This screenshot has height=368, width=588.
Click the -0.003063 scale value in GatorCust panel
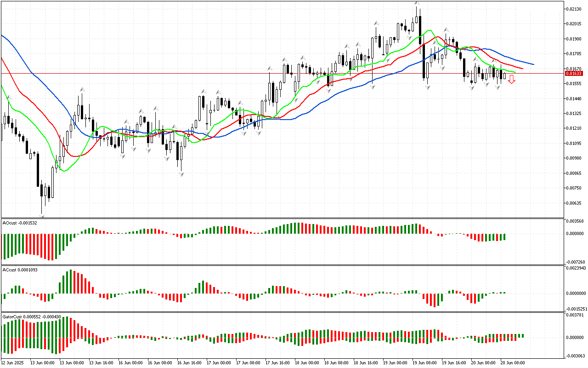(574, 356)
